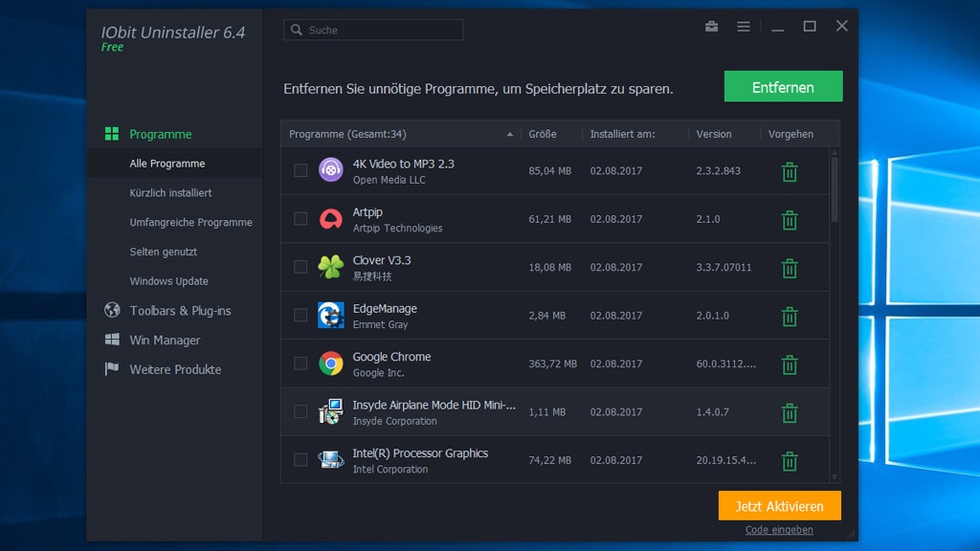The width and height of the screenshot is (980, 551).
Task: Remove EdgeManage with its trash icon
Action: (790, 316)
